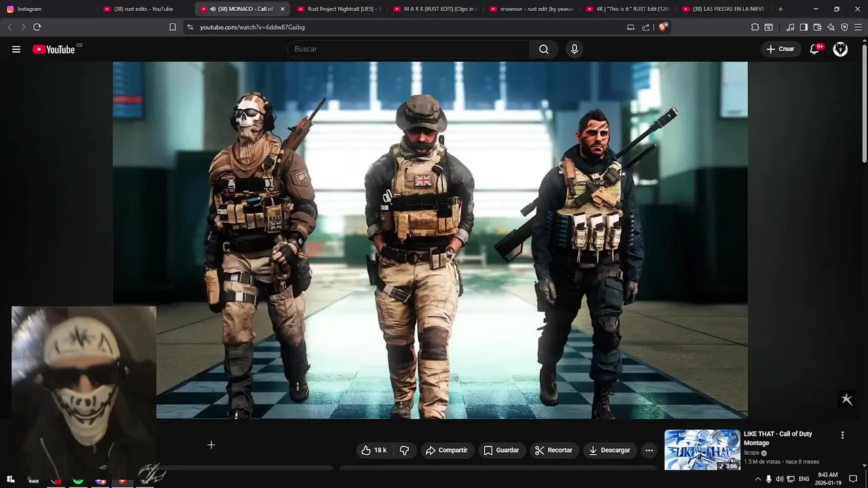The height and width of the screenshot is (488, 868).
Task: Open LIKE THAT montage thumbnail
Action: [x=702, y=450]
